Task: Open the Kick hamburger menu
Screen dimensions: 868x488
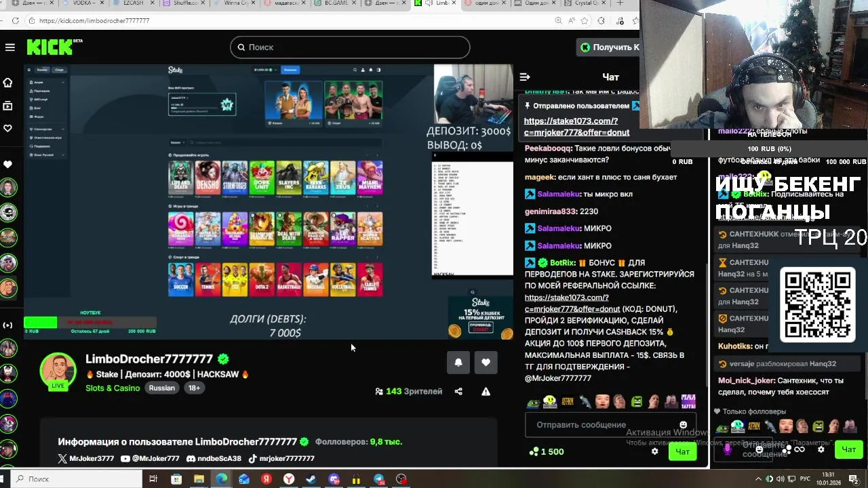Action: (9, 47)
